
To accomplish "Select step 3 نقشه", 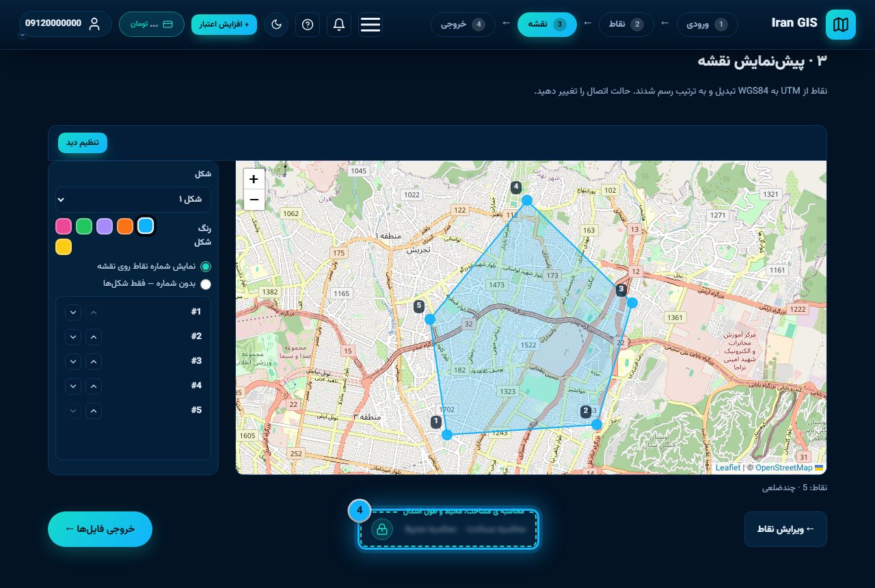I will tap(548, 25).
